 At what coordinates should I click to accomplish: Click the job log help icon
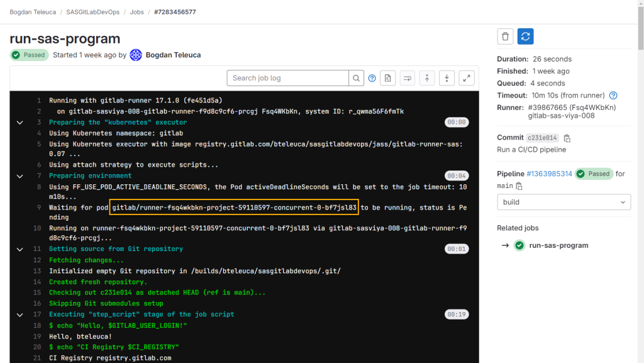point(372,78)
